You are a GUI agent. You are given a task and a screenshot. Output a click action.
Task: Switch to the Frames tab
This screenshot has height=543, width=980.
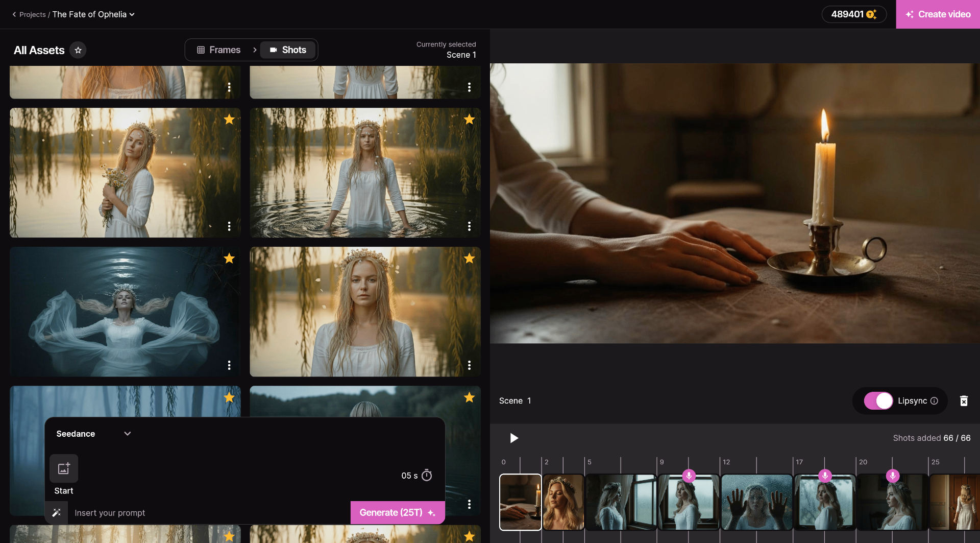pyautogui.click(x=219, y=50)
